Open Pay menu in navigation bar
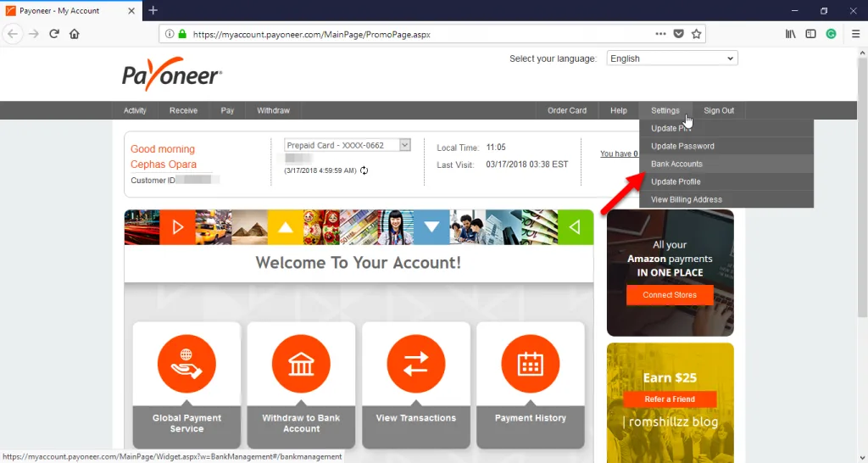The height and width of the screenshot is (463, 868). (x=227, y=110)
